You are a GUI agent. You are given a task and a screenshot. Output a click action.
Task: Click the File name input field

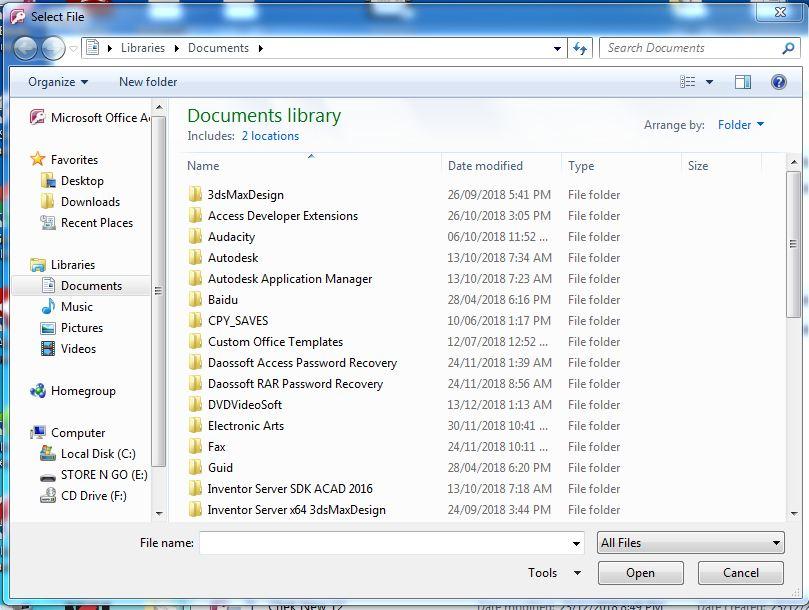[384, 543]
